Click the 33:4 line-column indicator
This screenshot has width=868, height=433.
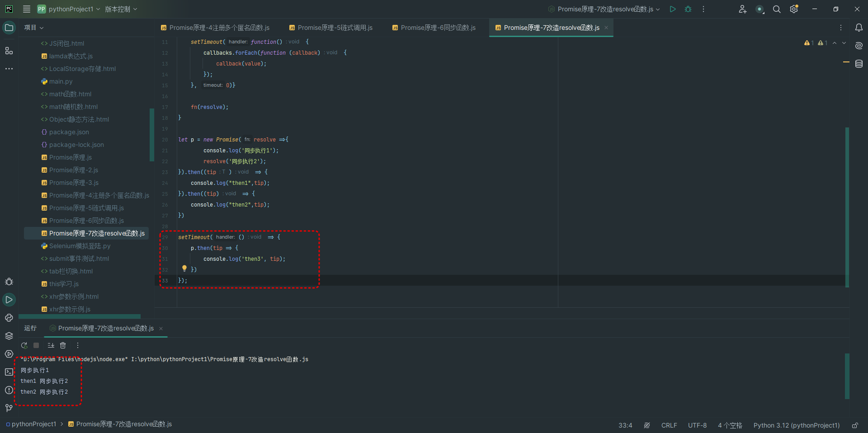625,425
